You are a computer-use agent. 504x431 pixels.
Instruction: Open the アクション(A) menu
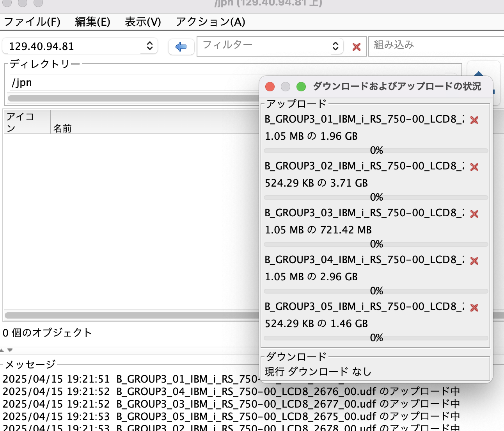point(211,22)
